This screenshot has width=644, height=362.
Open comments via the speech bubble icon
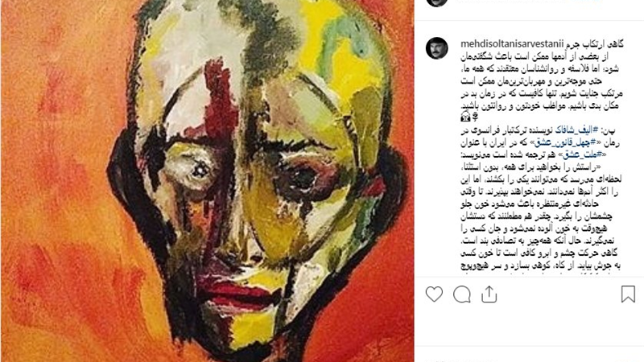coord(462,294)
